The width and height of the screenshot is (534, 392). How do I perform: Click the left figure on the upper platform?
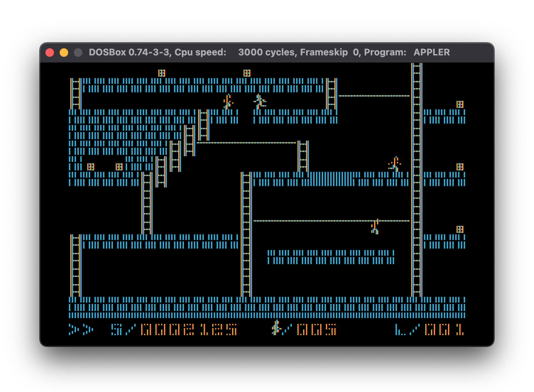(x=228, y=102)
